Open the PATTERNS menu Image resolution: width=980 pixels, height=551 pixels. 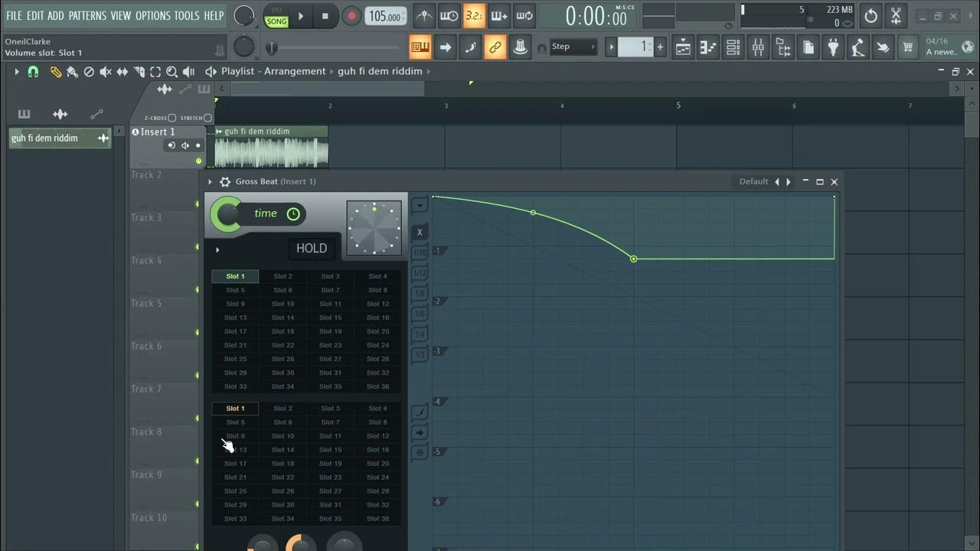[87, 15]
